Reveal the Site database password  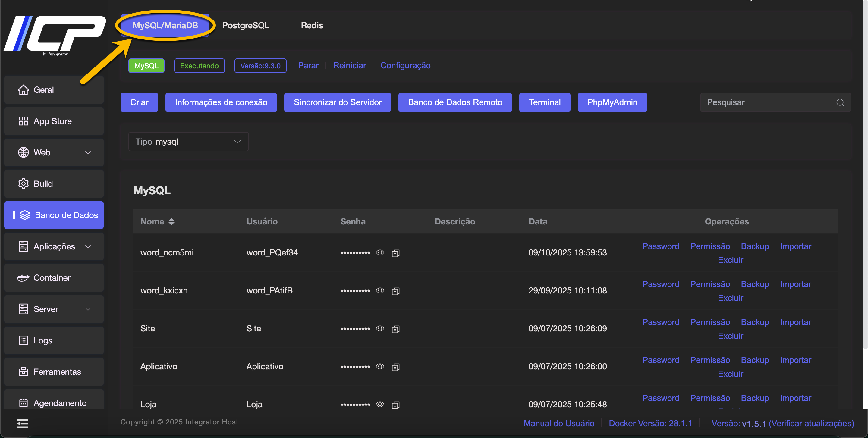[x=380, y=329]
